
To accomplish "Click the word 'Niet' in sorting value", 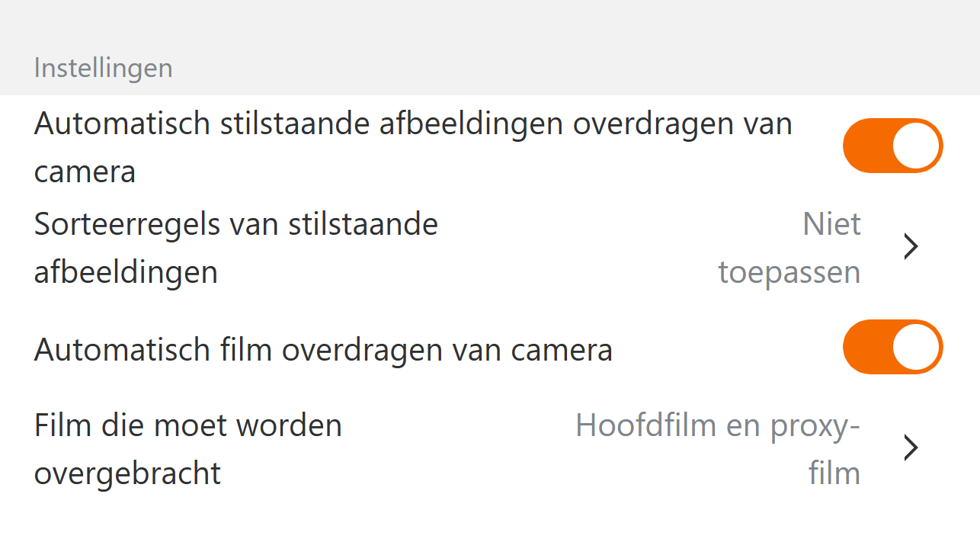I will (831, 224).
